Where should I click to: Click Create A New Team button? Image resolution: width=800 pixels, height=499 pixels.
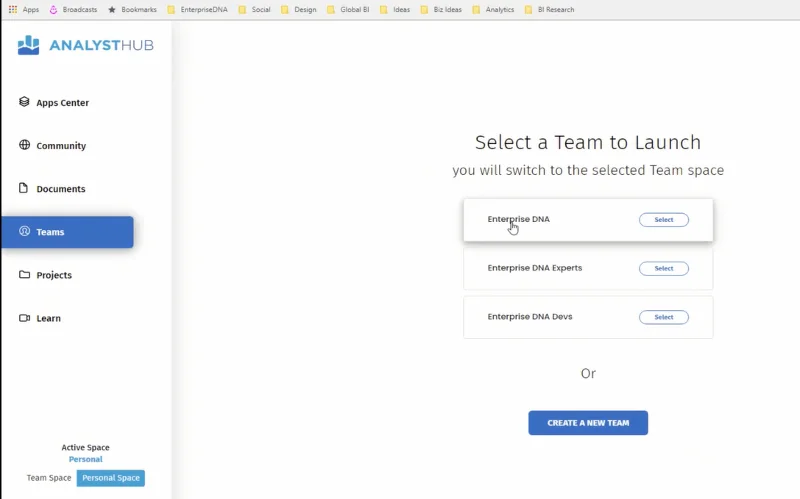pos(588,423)
